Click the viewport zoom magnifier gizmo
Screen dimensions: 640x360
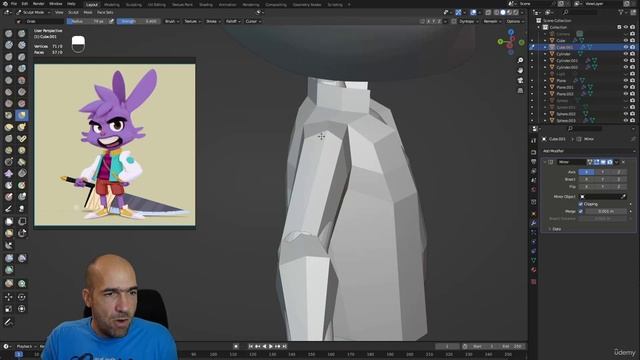[520, 60]
